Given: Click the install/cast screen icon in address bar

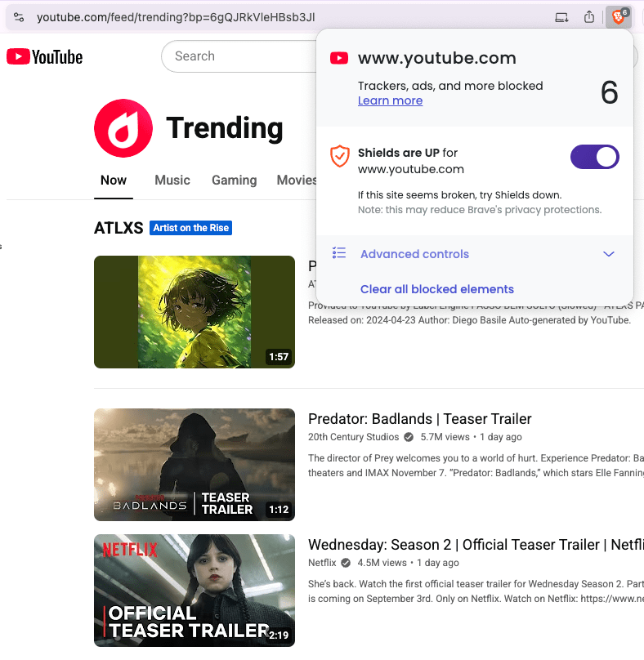Looking at the screenshot, I should pyautogui.click(x=561, y=18).
